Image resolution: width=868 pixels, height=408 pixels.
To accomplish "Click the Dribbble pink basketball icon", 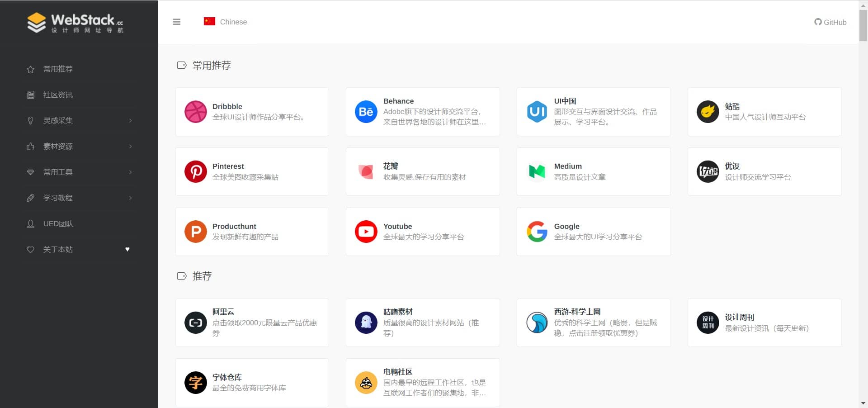I will (x=195, y=112).
